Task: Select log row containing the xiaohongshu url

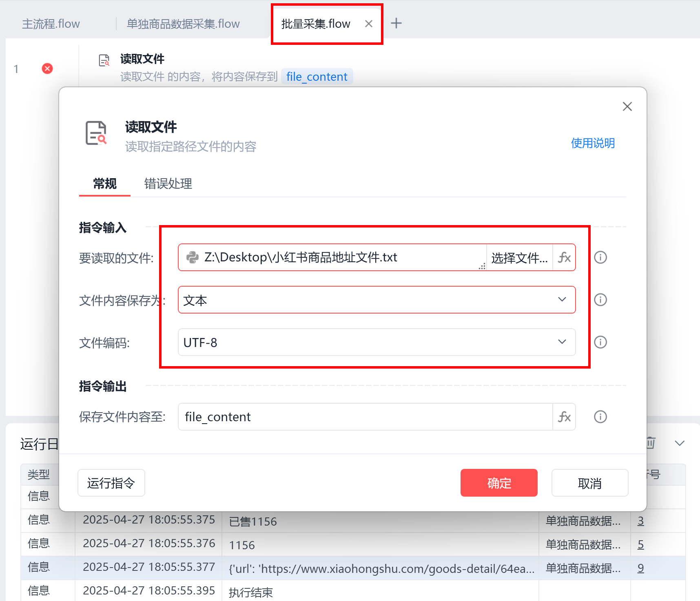Action: point(353,568)
